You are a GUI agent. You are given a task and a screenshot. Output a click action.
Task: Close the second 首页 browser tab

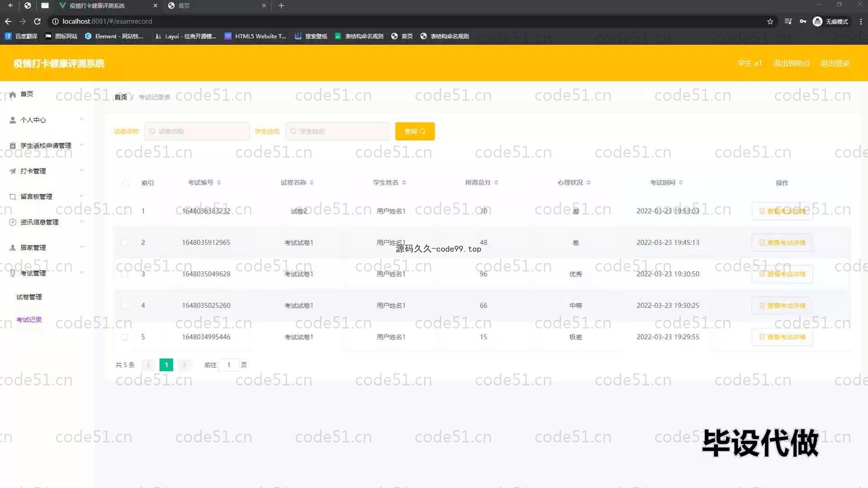coord(264,5)
